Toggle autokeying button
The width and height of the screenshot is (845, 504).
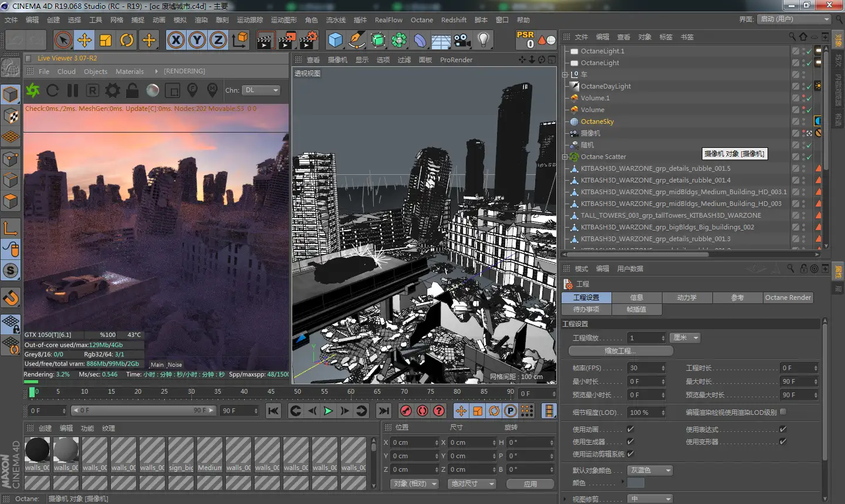click(x=422, y=411)
